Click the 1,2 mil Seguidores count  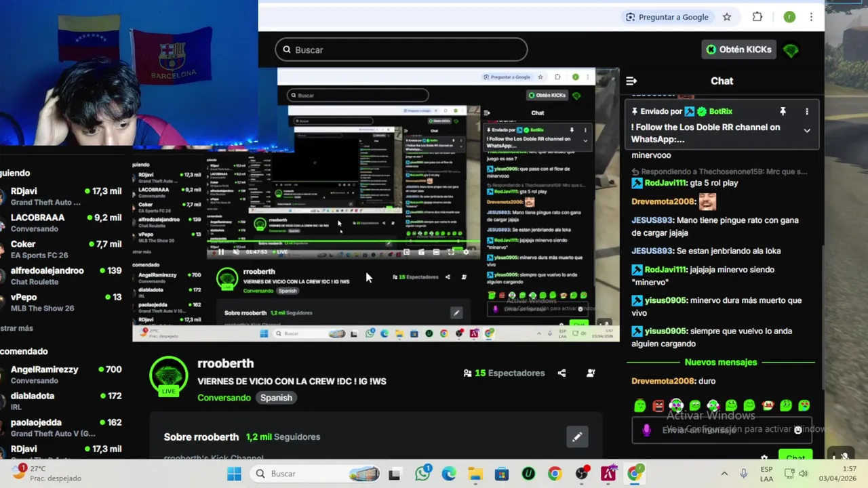pos(283,437)
